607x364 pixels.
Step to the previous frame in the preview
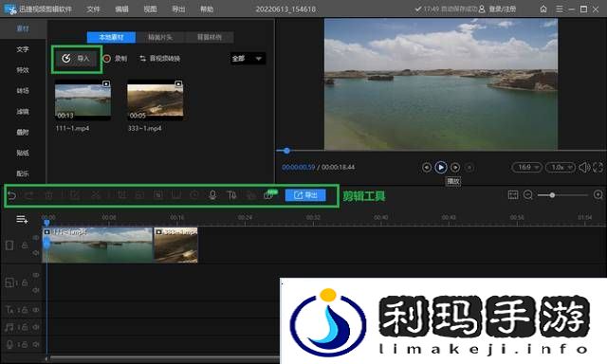coord(427,168)
